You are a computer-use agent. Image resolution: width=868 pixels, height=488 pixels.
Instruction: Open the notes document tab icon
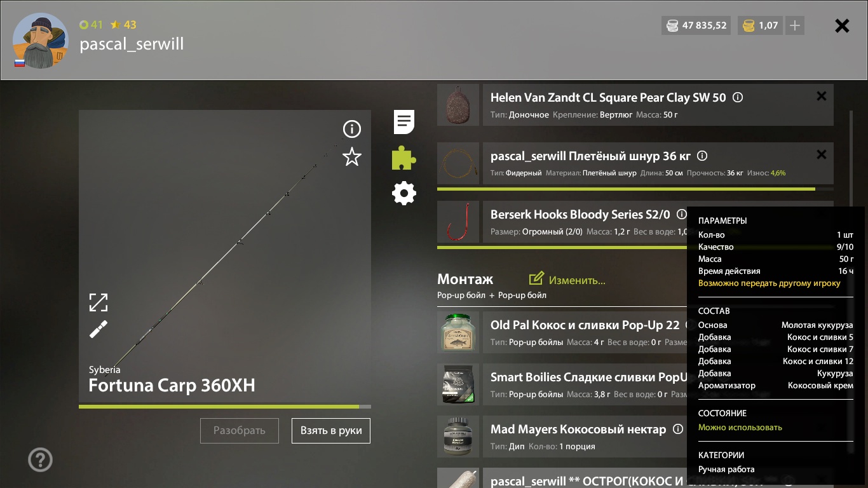[x=404, y=121]
